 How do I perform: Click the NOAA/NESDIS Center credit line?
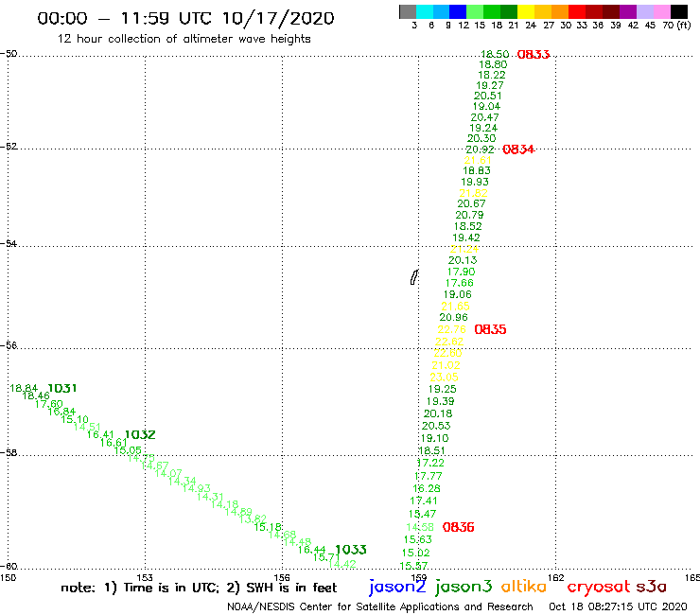click(x=380, y=606)
